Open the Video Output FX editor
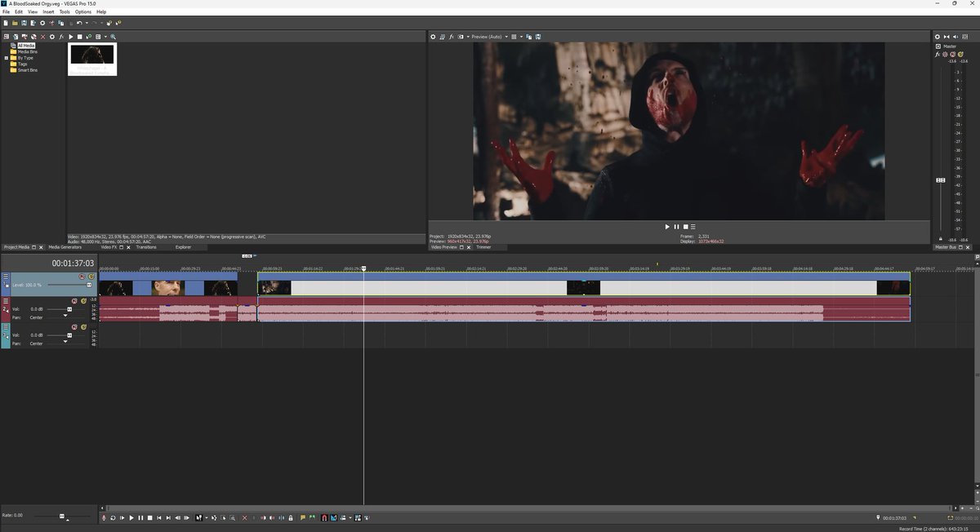 tap(452, 37)
